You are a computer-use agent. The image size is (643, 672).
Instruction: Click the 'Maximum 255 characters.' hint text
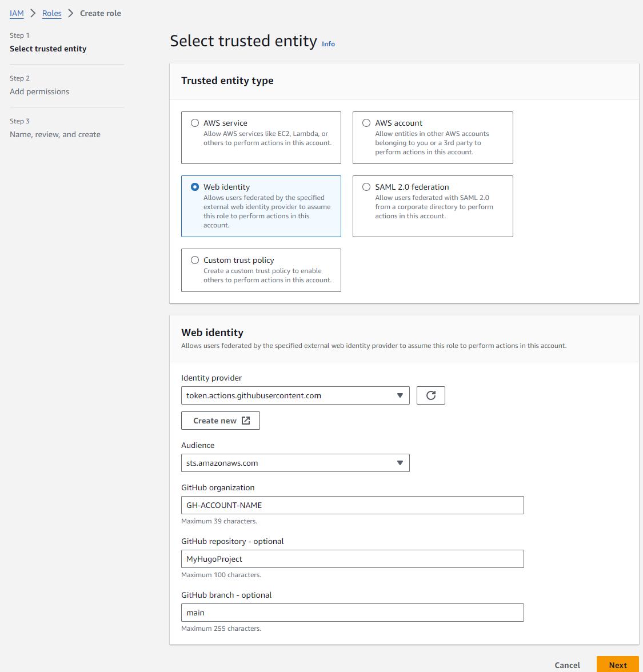pos(221,629)
